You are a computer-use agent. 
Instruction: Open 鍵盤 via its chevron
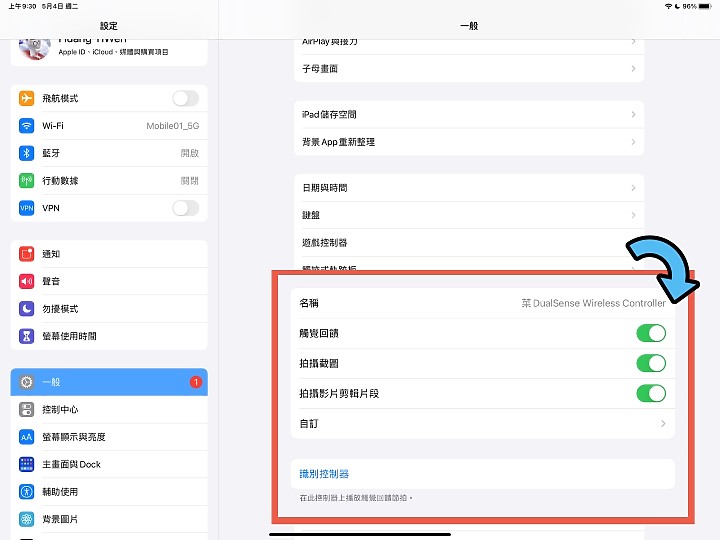pos(633,215)
